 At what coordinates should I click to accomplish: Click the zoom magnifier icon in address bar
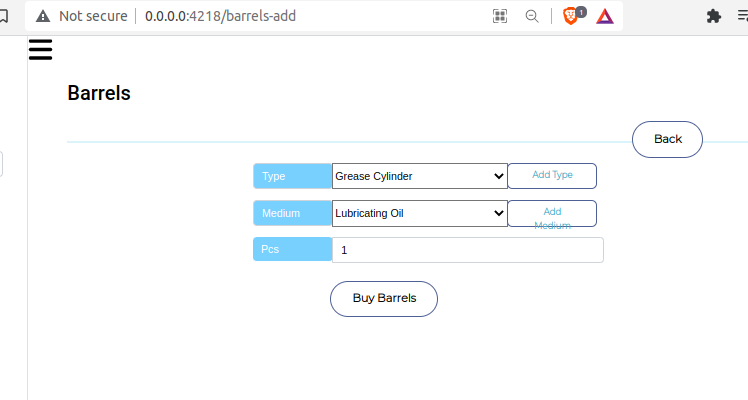tap(532, 16)
